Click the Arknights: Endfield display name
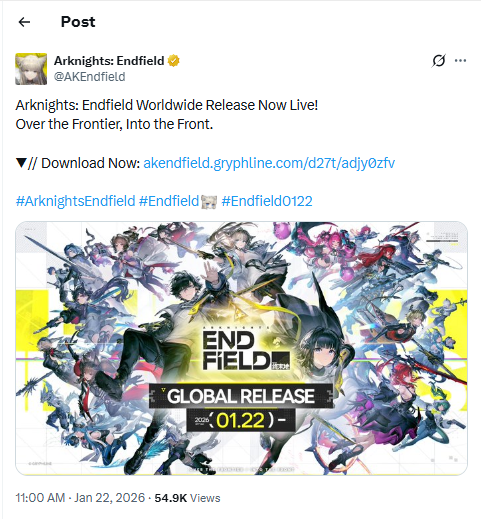Image resolution: width=481 pixels, height=519 pixels. click(x=109, y=61)
